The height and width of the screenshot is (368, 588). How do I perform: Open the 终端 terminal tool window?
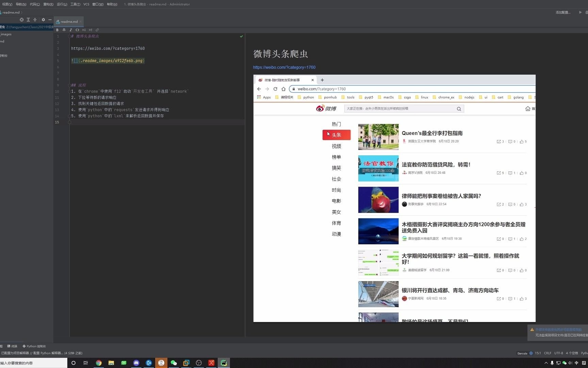point(12,346)
